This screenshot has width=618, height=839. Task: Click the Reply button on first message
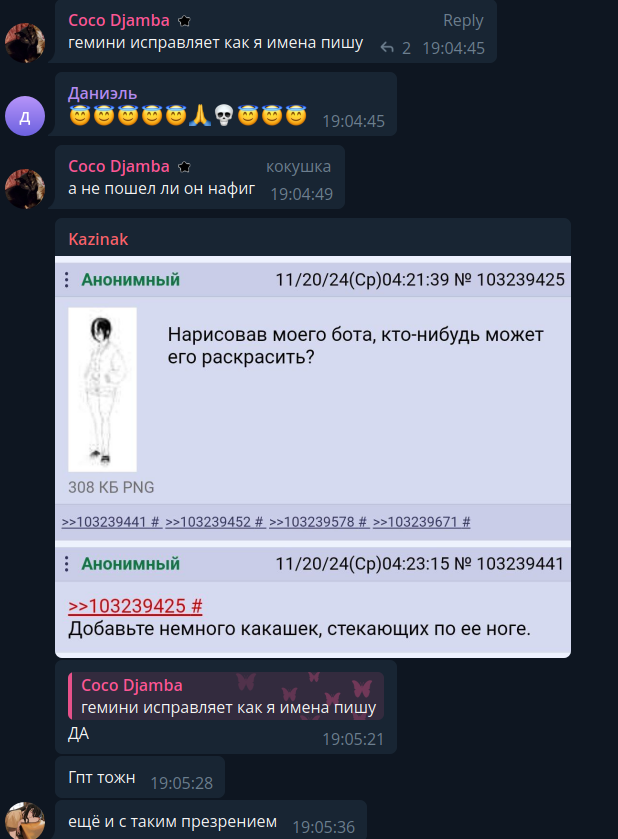pyautogui.click(x=463, y=21)
